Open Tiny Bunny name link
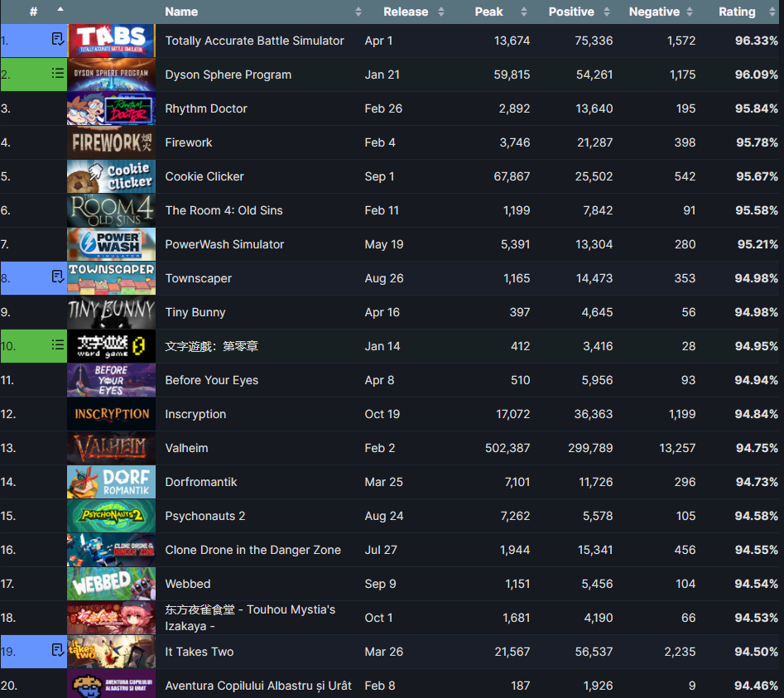This screenshot has width=784, height=698. click(x=195, y=312)
